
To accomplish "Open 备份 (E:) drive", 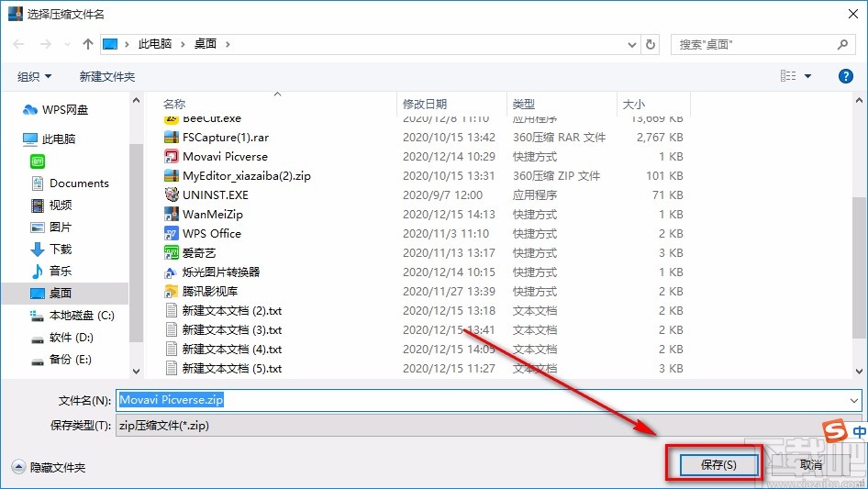I will tap(61, 360).
